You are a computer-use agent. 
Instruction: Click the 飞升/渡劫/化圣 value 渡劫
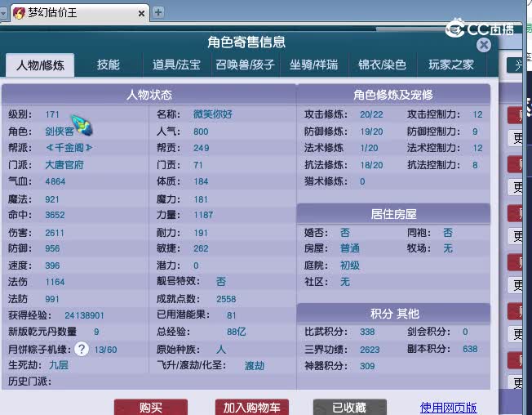point(255,366)
